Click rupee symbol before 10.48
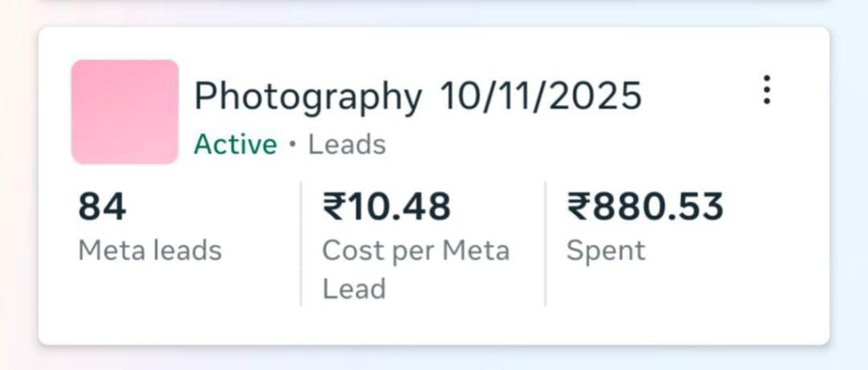Viewport: 868px width, 370px height. (x=333, y=207)
